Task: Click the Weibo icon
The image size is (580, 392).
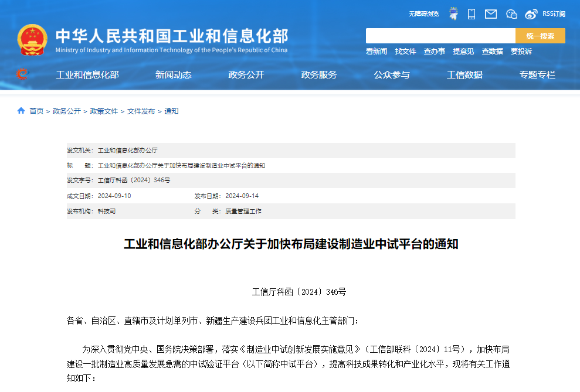Action: pyautogui.click(x=531, y=13)
